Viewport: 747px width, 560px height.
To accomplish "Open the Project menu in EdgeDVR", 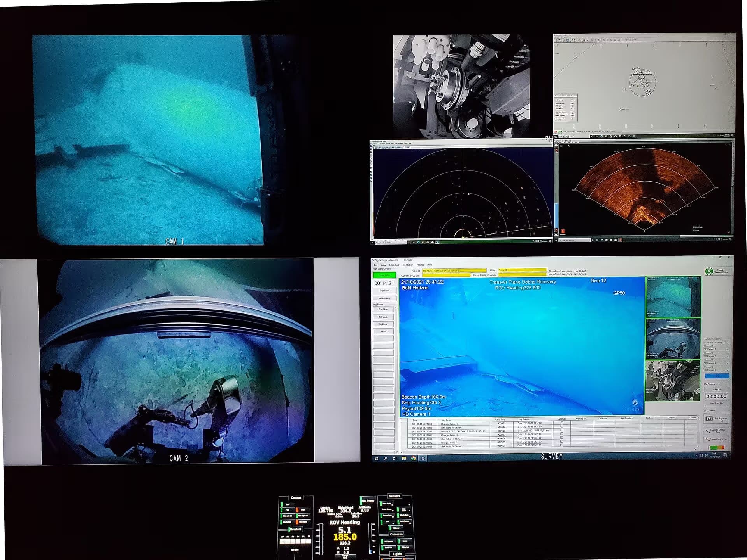I will click(x=420, y=265).
